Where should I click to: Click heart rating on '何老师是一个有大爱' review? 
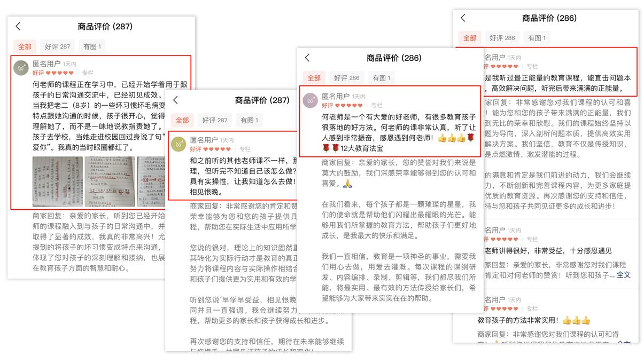pyautogui.click(x=349, y=106)
